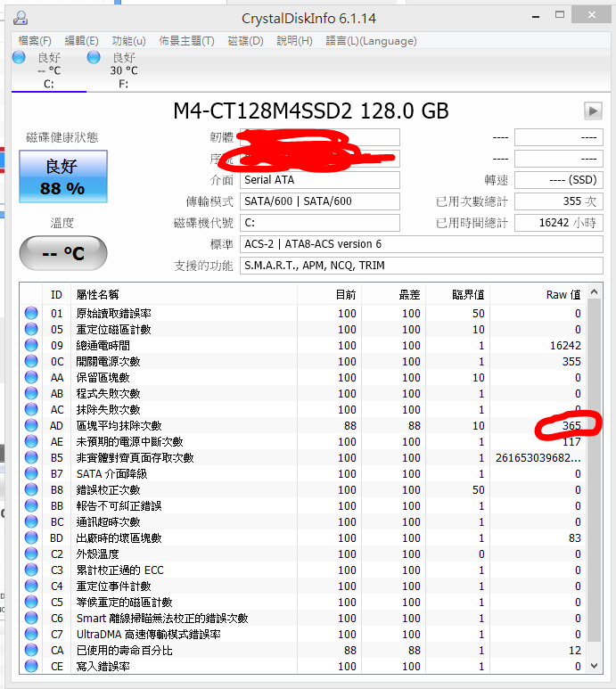Click raw value 83 in row BD
616x689 pixels.
coord(575,538)
